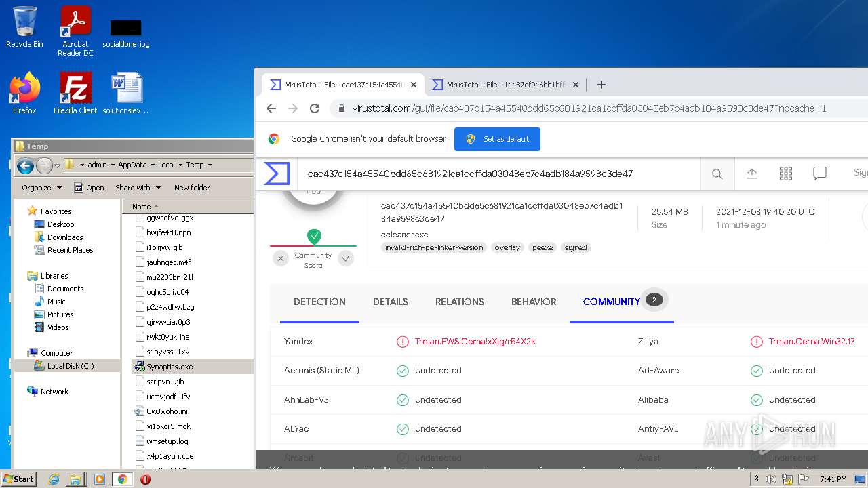This screenshot has height=488, width=868.
Task: Click the red stop taskbar icon
Action: 145,479
